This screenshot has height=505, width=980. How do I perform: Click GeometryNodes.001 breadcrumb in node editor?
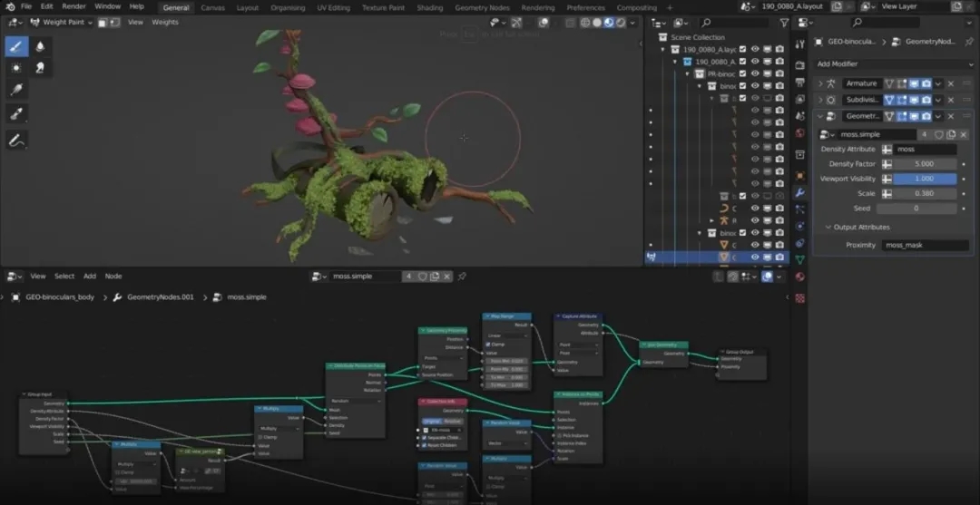click(x=160, y=297)
